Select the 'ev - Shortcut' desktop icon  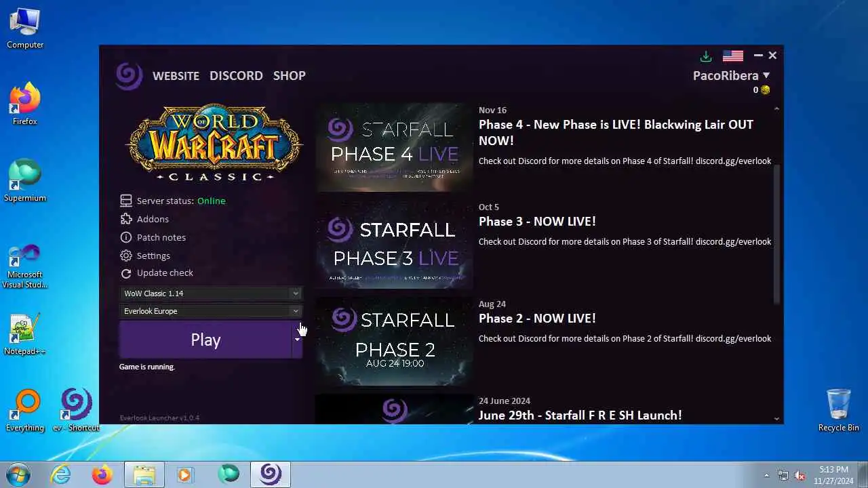(x=76, y=411)
